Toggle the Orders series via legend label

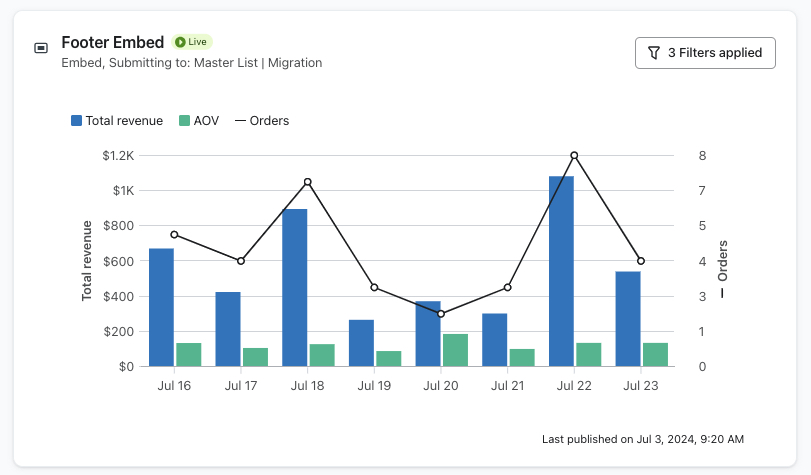click(x=269, y=121)
